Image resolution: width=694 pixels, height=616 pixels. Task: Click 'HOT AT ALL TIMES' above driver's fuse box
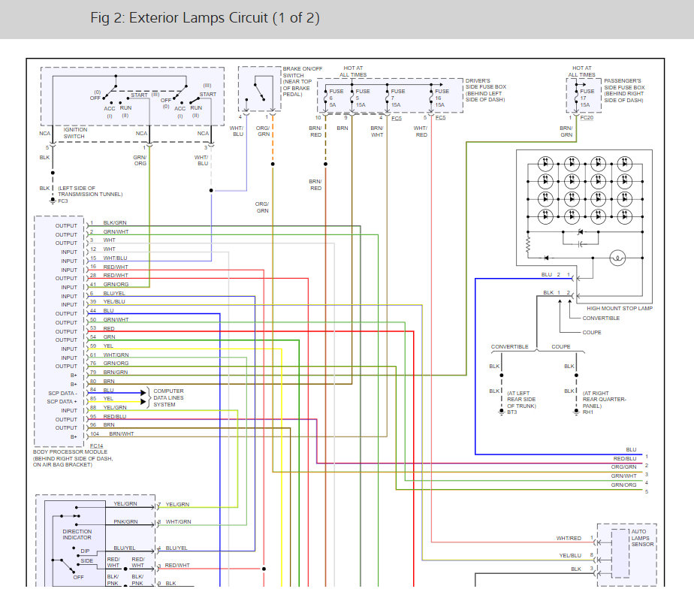[x=353, y=71]
